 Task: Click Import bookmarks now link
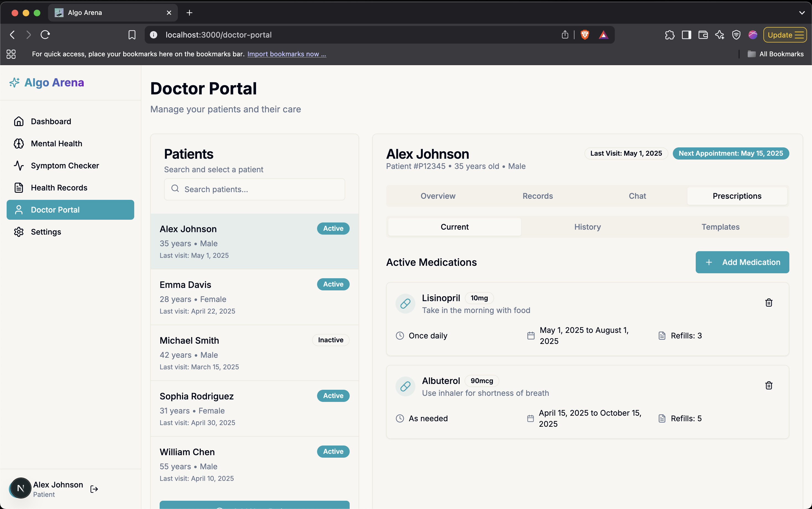coord(286,54)
